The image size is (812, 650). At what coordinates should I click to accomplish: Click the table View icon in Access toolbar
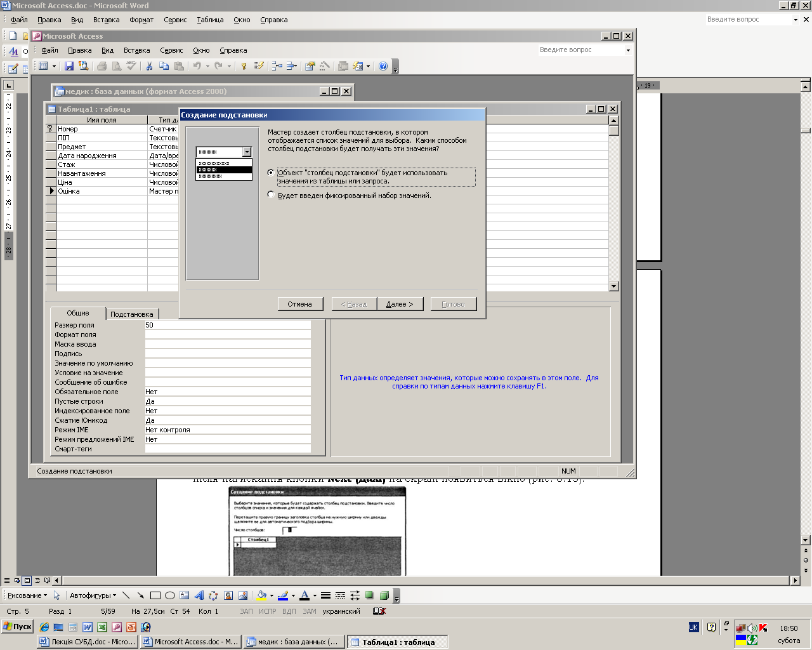point(44,66)
